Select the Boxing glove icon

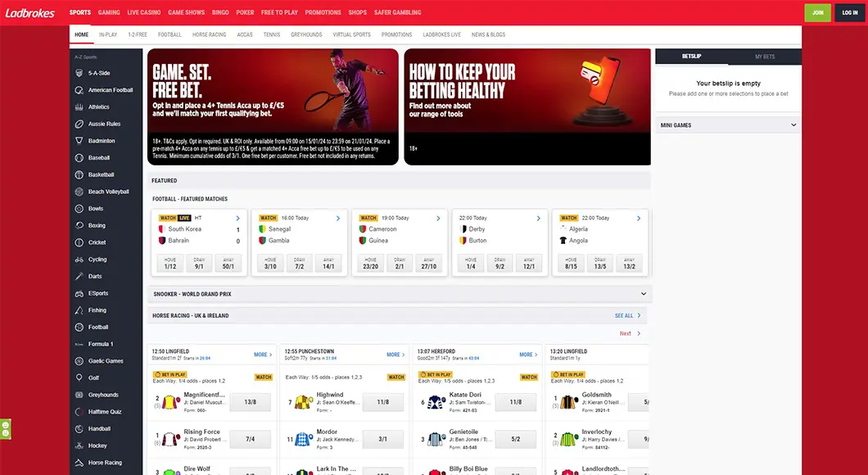[x=79, y=225]
